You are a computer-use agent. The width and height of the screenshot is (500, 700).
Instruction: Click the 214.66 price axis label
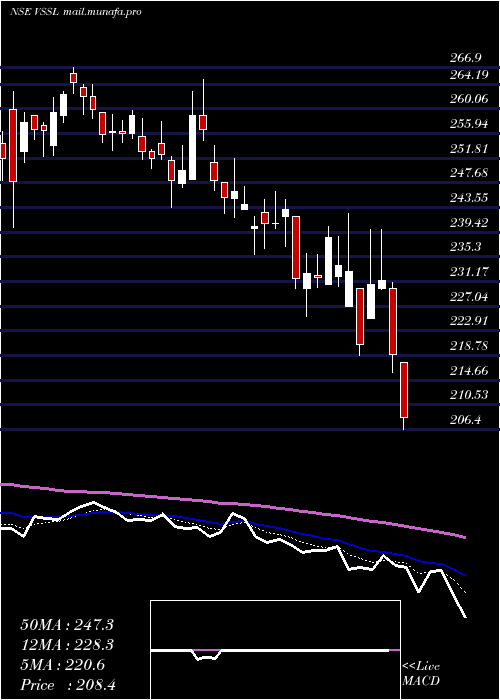pyautogui.click(x=469, y=371)
